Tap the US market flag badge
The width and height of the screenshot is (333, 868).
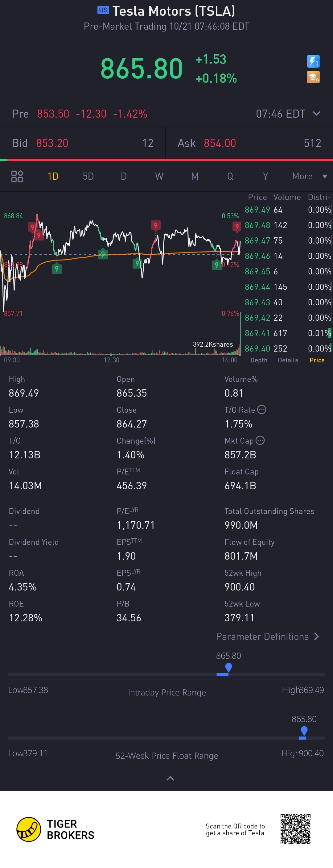tap(103, 10)
